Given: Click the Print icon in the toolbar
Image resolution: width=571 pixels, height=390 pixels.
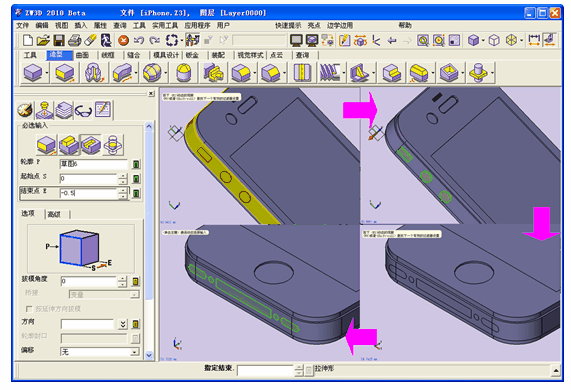Looking at the screenshot, I should [x=74, y=40].
